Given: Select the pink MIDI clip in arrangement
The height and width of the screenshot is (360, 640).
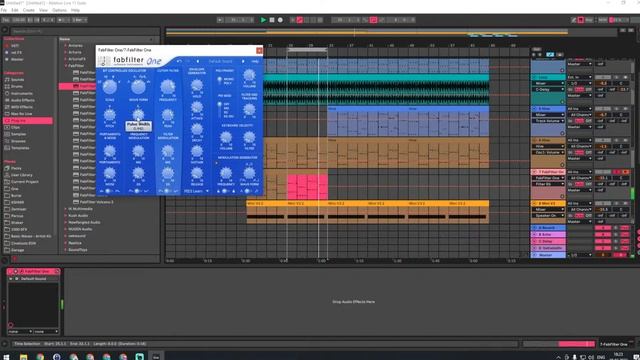Looking at the screenshot, I should click(307, 187).
